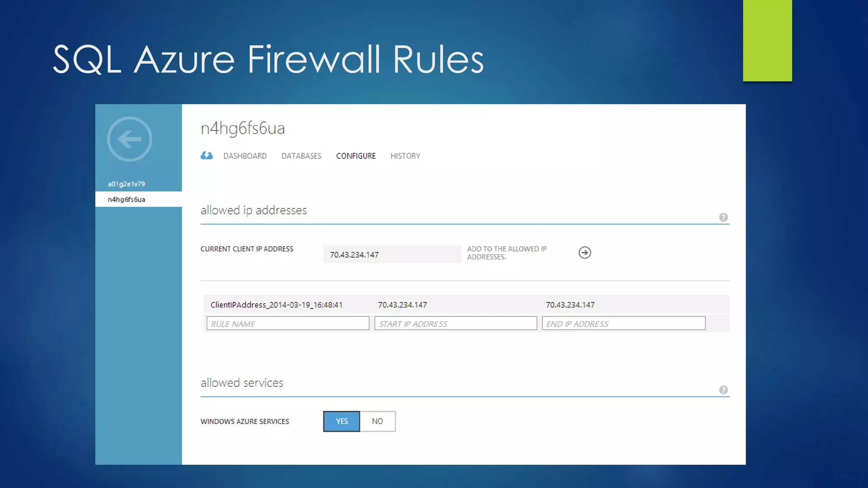This screenshot has height=488, width=868.
Task: Set Windows Azure Services to YES
Action: [342, 421]
